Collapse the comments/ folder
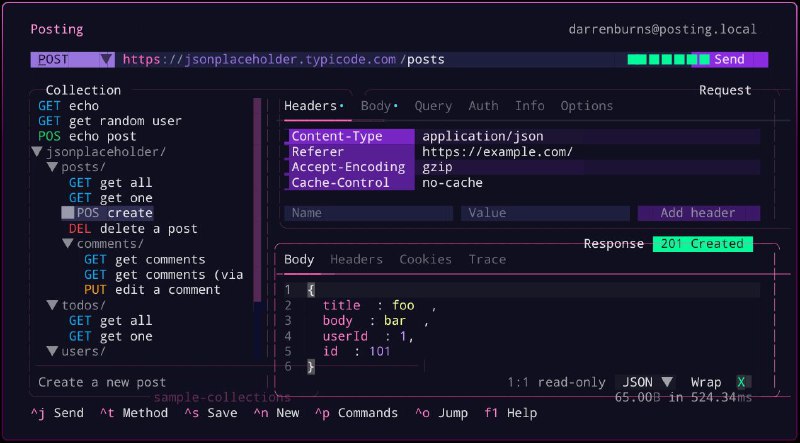800x443 pixels. click(x=68, y=244)
